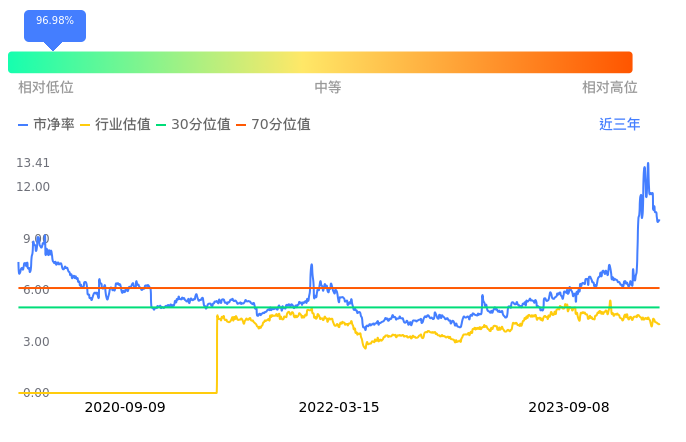Click the 2022-03-15 date axis label

(339, 408)
